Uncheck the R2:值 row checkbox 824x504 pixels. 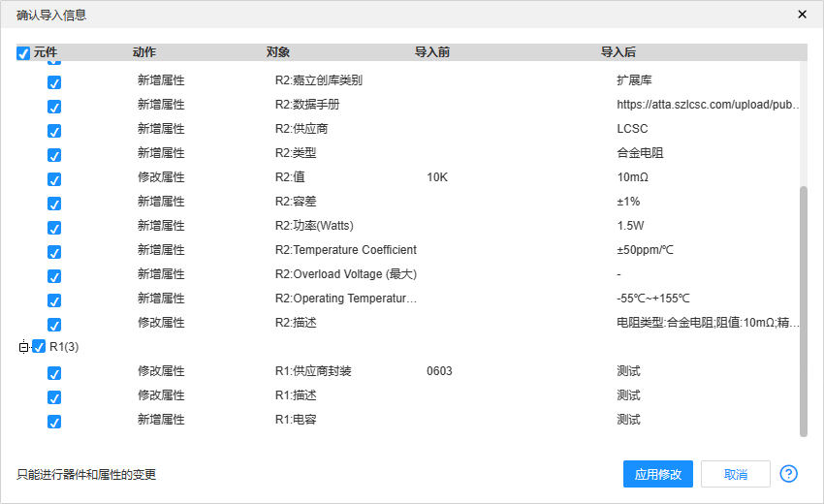[54, 179]
